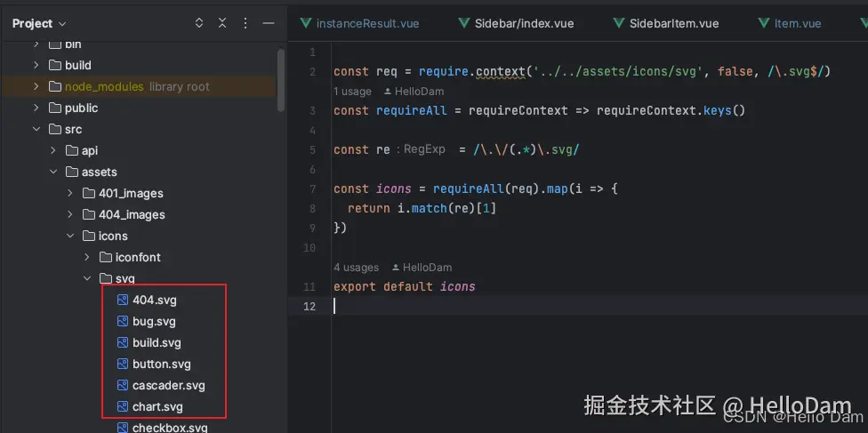Click the 404.svg image file icon

(x=123, y=301)
